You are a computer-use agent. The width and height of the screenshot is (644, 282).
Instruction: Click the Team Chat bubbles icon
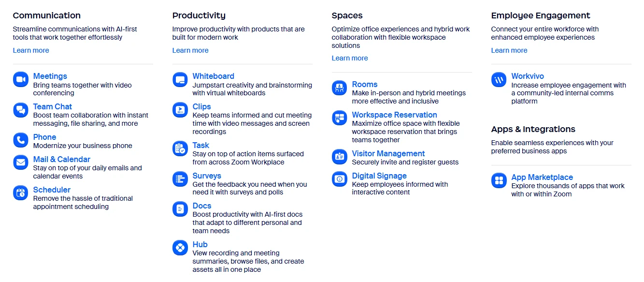click(x=21, y=110)
